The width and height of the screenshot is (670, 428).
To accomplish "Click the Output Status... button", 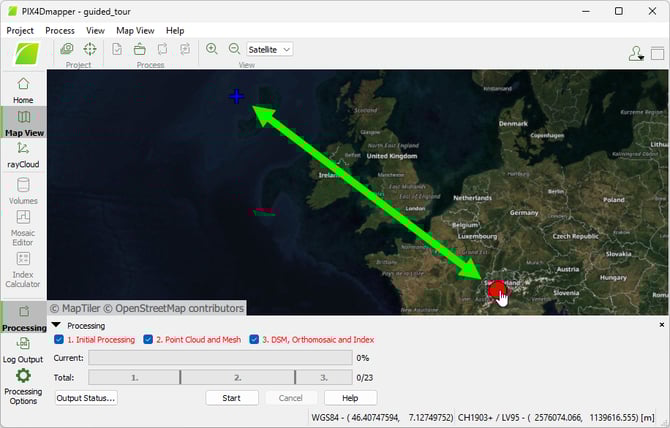I will [x=86, y=398].
